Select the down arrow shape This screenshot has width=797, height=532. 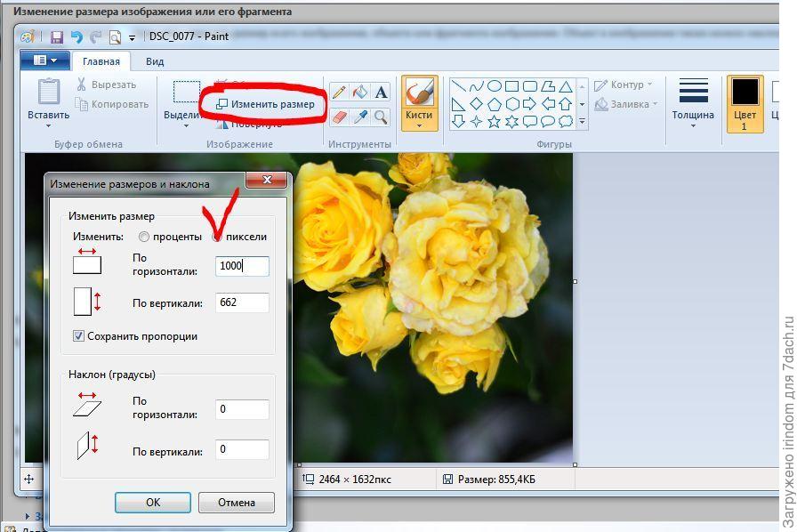coord(458,122)
